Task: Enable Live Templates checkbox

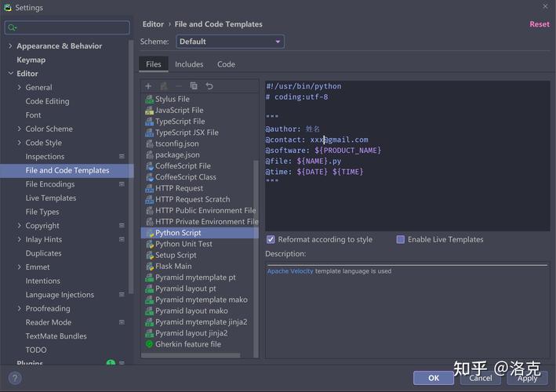Action: coord(400,240)
